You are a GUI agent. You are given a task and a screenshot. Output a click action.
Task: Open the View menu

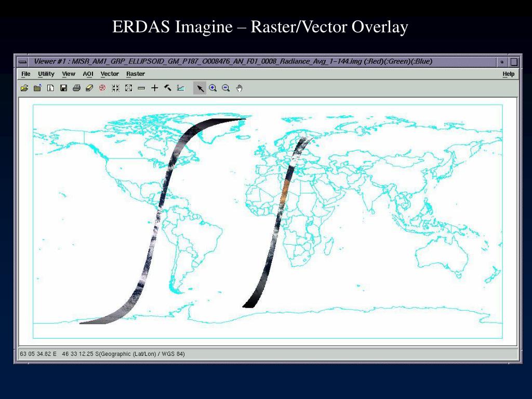click(69, 74)
